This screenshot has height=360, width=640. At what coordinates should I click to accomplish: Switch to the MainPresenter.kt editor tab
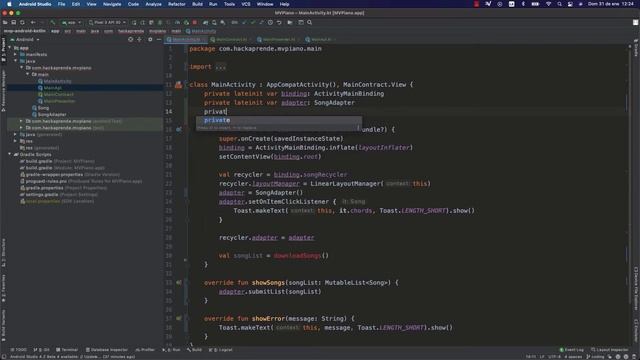pos(279,40)
